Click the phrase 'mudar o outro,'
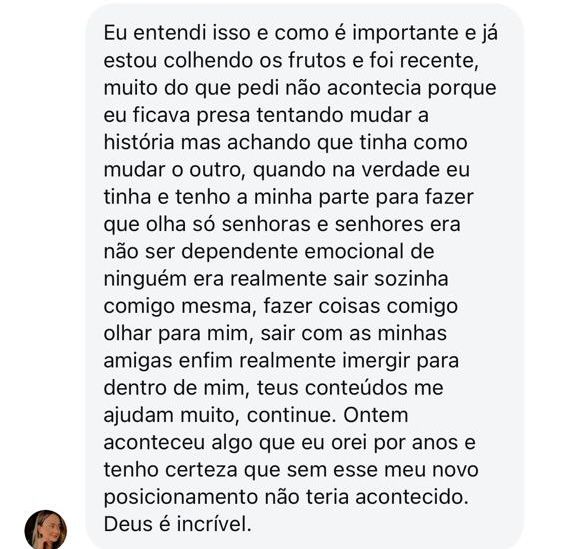Image resolution: width=570 pixels, height=549 pixels. pos(175,169)
